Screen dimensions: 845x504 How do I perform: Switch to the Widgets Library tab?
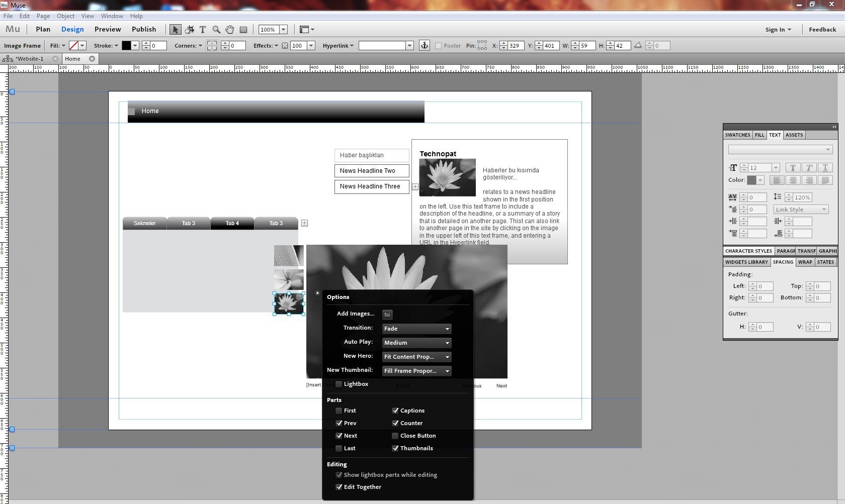click(747, 262)
